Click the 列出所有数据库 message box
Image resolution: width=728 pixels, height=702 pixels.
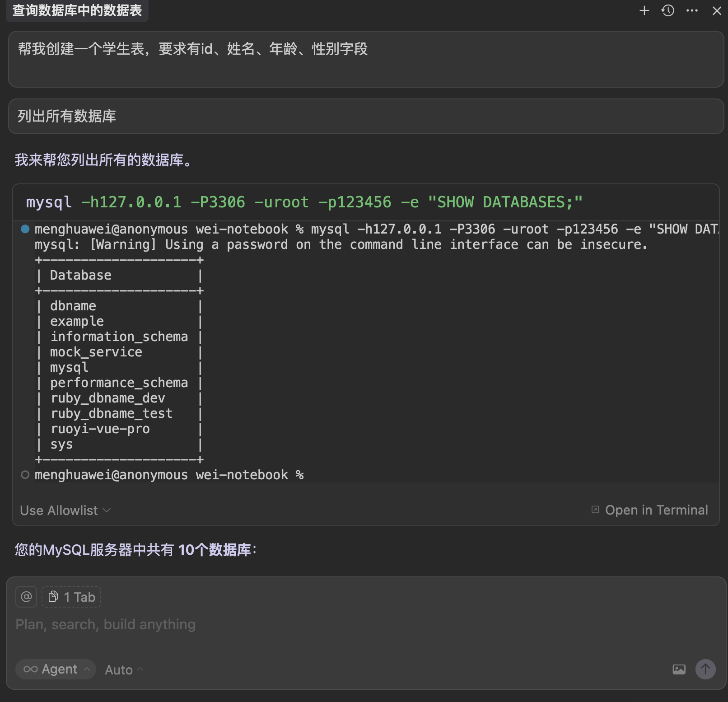(366, 117)
